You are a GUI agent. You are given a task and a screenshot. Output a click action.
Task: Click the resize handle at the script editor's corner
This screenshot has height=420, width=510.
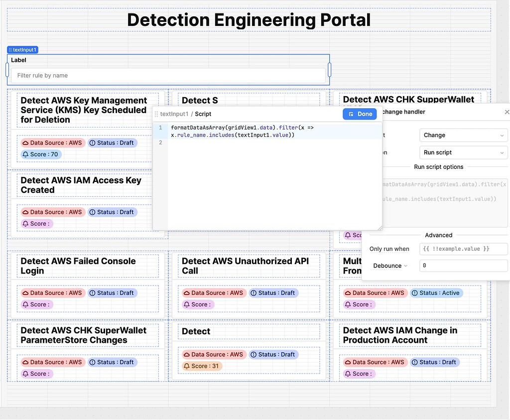point(380,229)
